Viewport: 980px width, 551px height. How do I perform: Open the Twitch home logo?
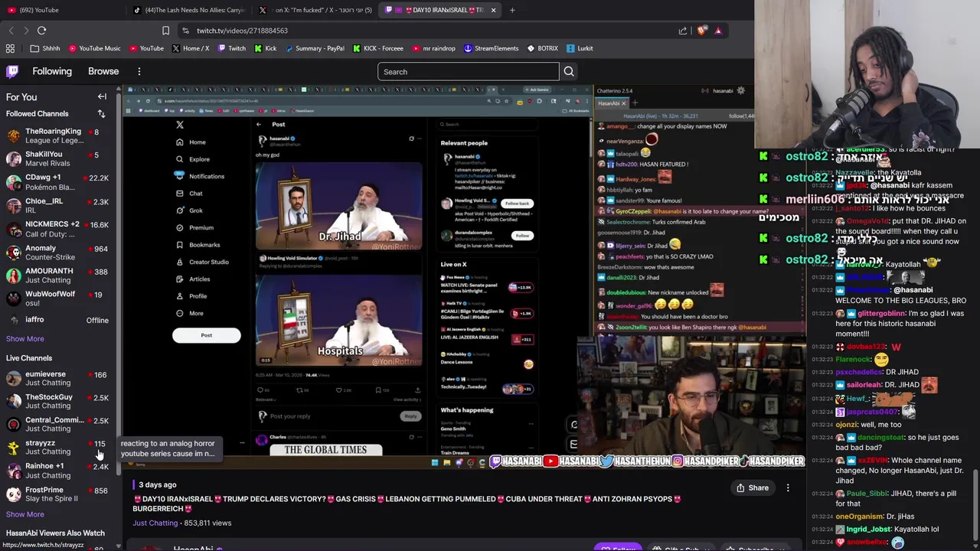[12, 71]
